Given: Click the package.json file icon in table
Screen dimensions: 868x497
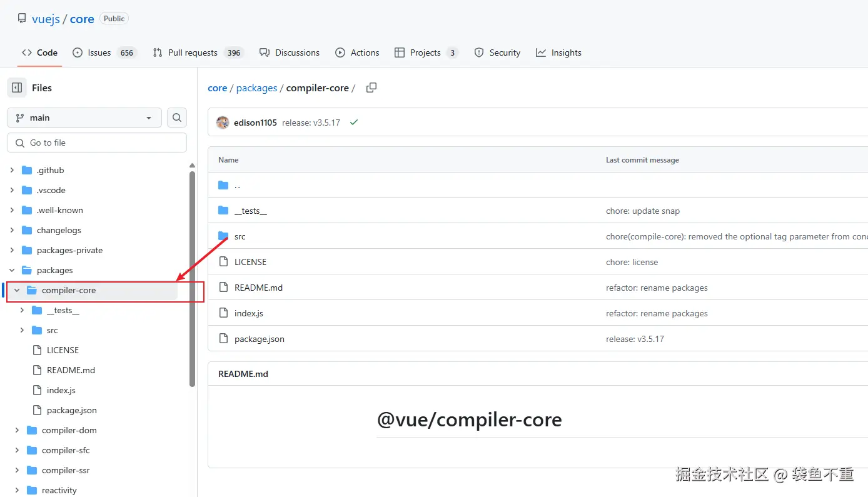Looking at the screenshot, I should (223, 338).
